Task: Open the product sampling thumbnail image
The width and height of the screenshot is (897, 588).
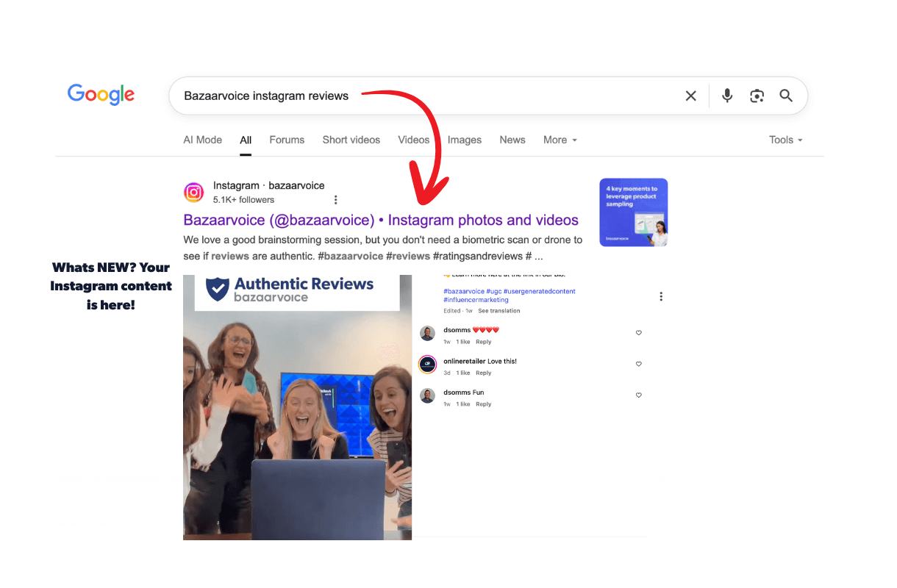Action: click(634, 212)
